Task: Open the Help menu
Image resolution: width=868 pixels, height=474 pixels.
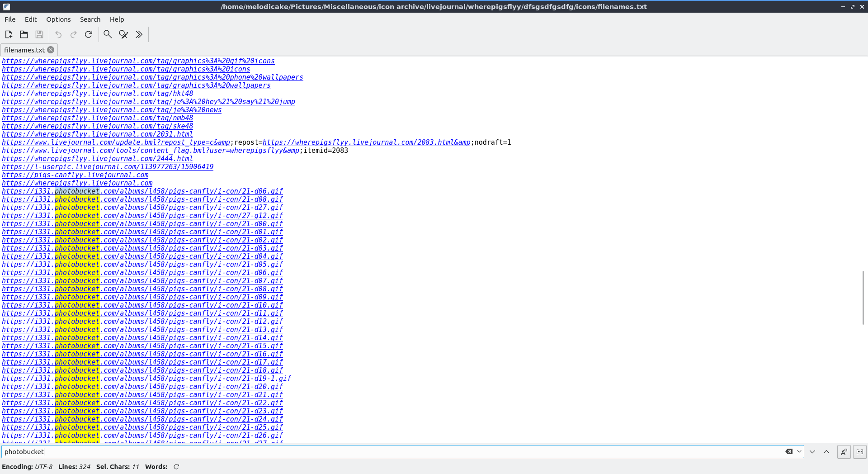Action: tap(117, 19)
